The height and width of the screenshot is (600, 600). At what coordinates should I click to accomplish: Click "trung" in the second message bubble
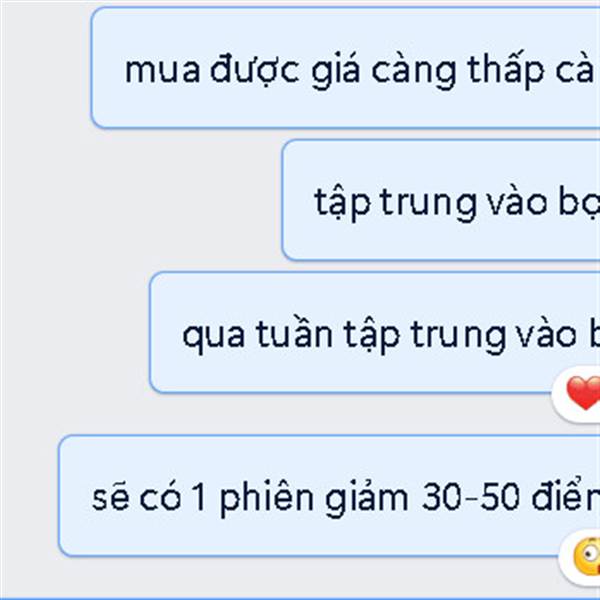(428, 203)
